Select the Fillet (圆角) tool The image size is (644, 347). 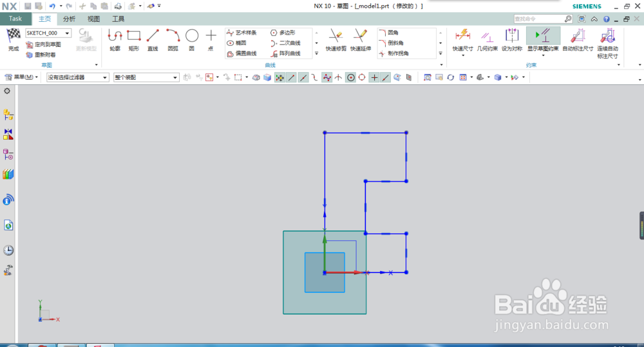[x=388, y=32]
